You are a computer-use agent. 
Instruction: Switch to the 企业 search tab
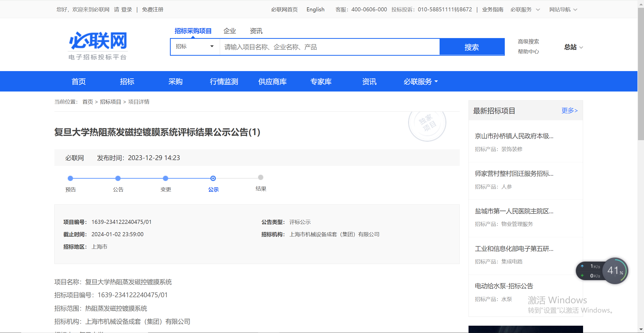pyautogui.click(x=230, y=31)
